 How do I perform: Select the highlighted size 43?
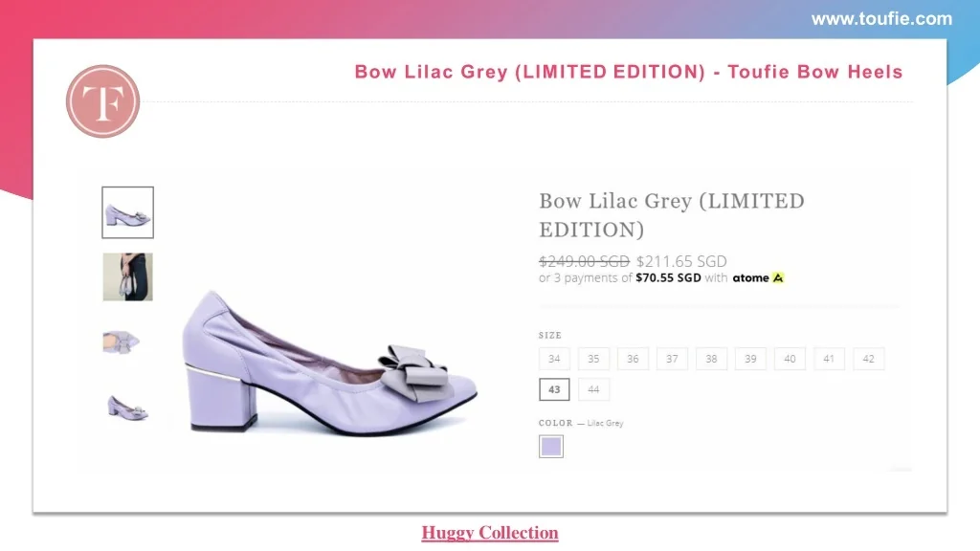554,389
